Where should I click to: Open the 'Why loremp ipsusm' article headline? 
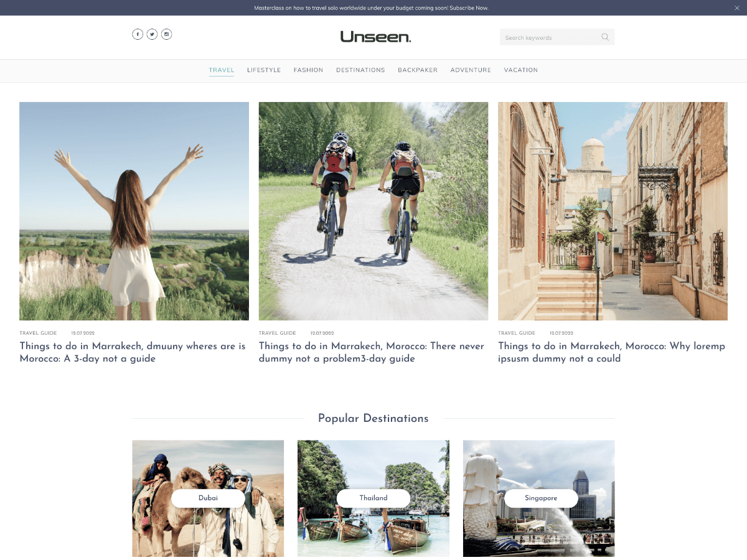(611, 352)
